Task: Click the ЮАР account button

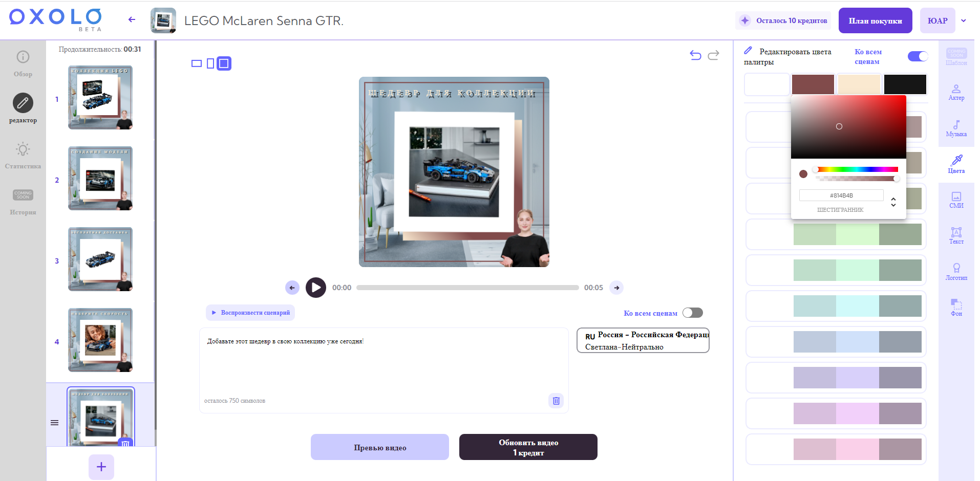Action: (938, 20)
